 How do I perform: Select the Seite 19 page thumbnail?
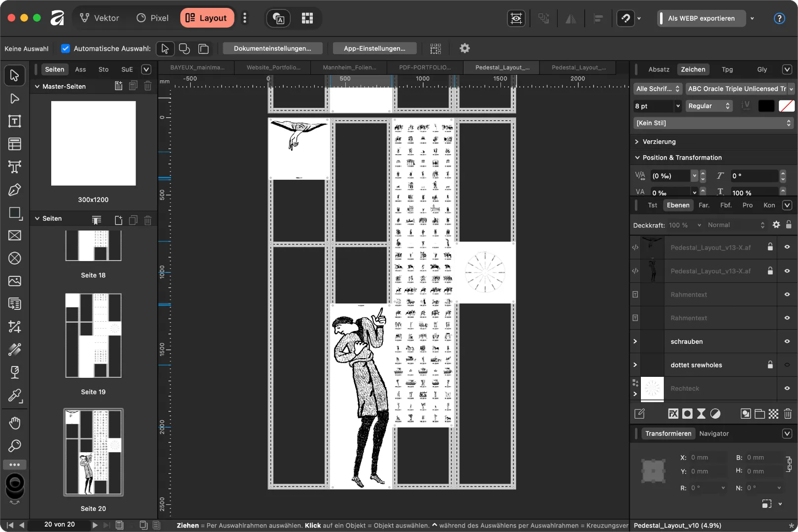[94, 335]
